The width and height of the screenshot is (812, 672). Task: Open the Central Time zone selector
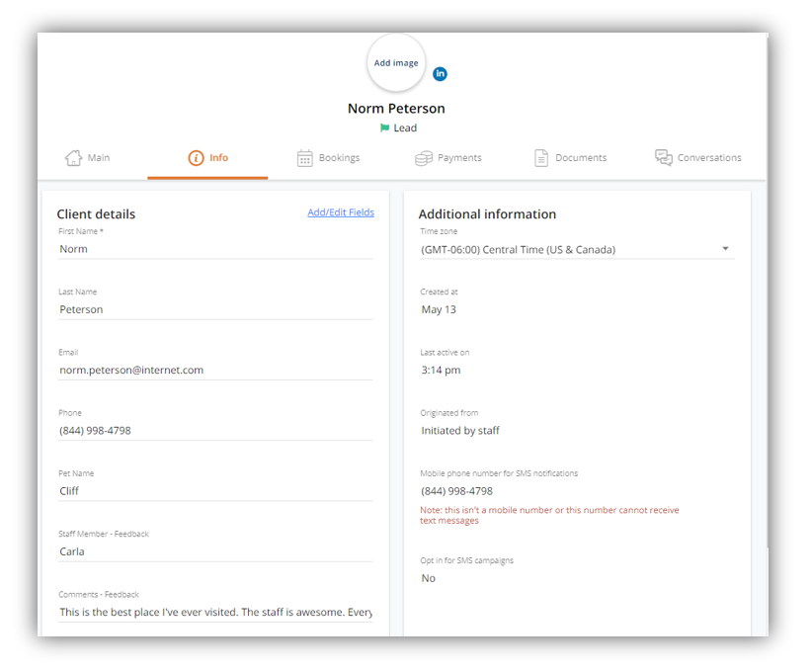577,250
